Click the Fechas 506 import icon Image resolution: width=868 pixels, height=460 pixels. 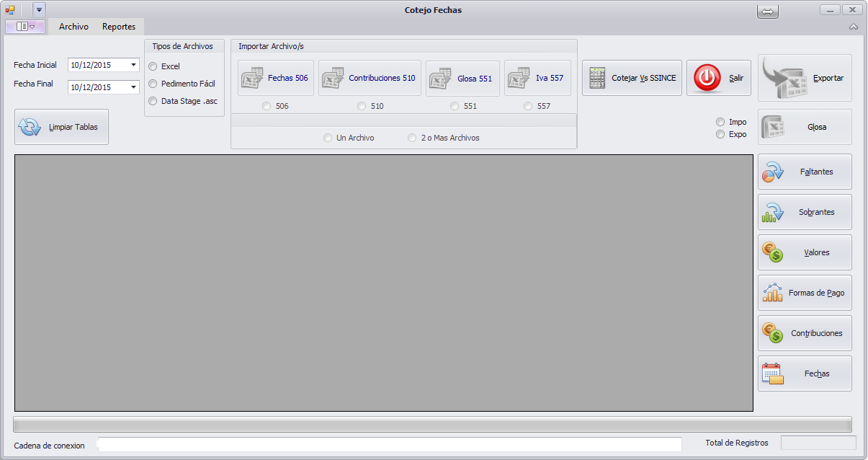pyautogui.click(x=251, y=78)
